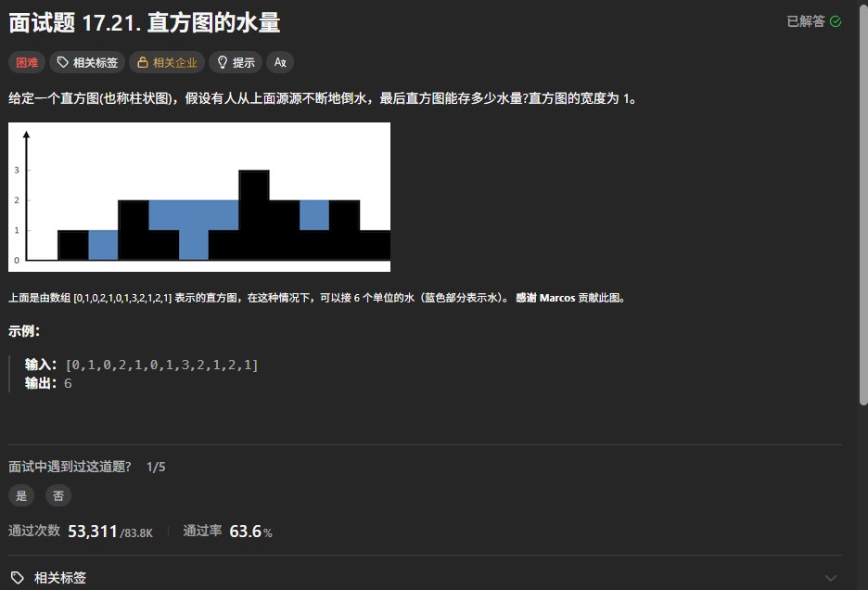Click the translation Ax icon button
Viewport: 868px width, 590px height.
(x=280, y=62)
